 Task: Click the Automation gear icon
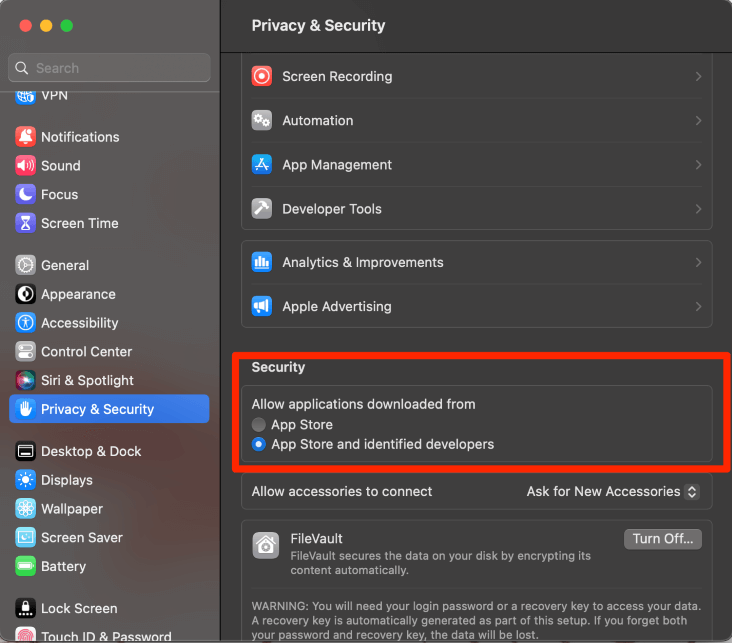262,120
